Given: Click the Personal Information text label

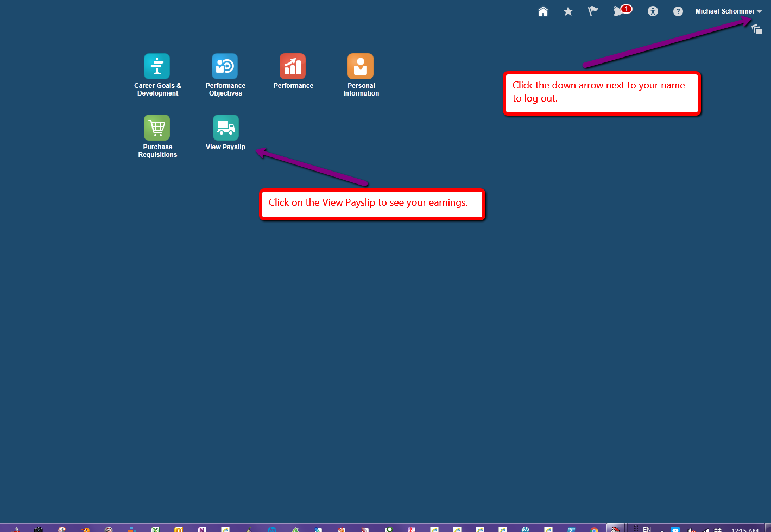Looking at the screenshot, I should point(361,90).
